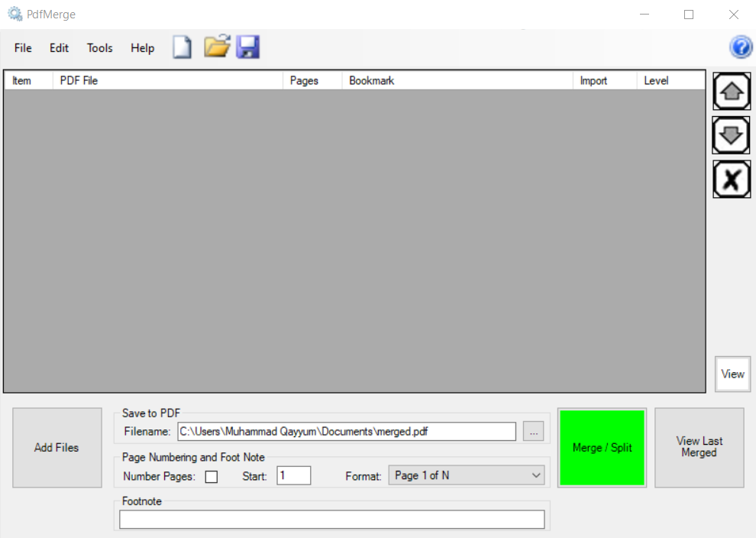Open the File menu
Screen dimensions: 756x538
tap(22, 47)
